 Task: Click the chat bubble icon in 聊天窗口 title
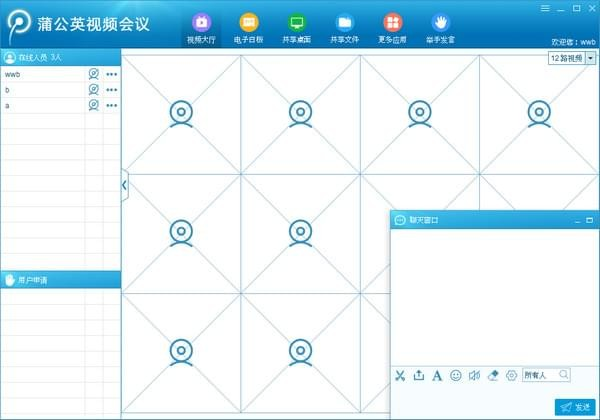400,220
